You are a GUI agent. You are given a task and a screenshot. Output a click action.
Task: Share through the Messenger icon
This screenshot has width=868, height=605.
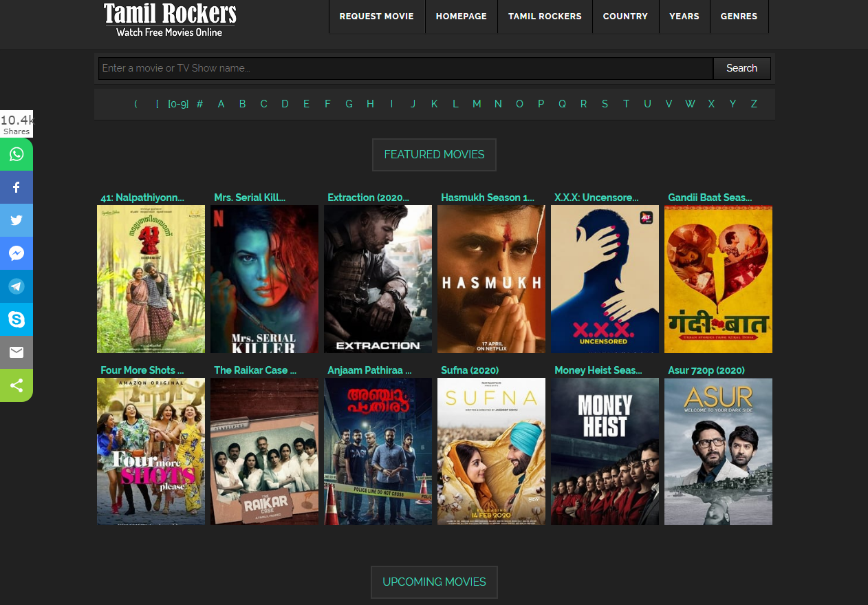17,253
